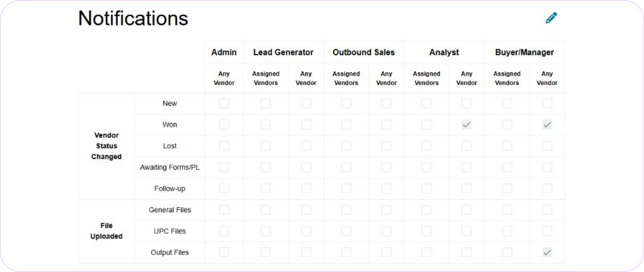Check the Admin checkbox for New status
Viewport: 644px width, 272px height.
coord(224,103)
